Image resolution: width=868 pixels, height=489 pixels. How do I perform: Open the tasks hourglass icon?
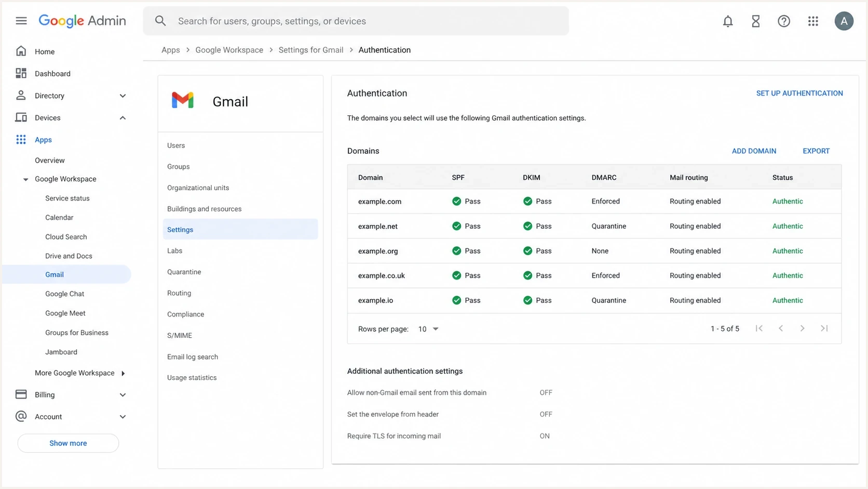click(756, 21)
